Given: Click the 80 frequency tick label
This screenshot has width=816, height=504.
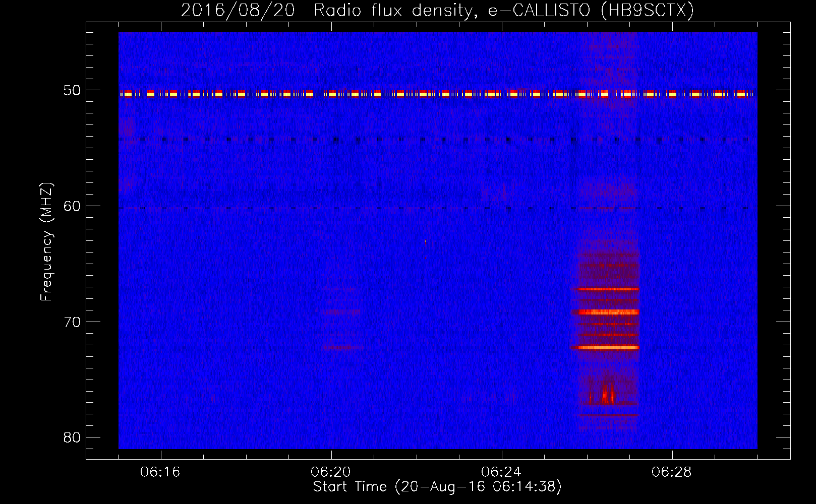Looking at the screenshot, I should [x=72, y=437].
